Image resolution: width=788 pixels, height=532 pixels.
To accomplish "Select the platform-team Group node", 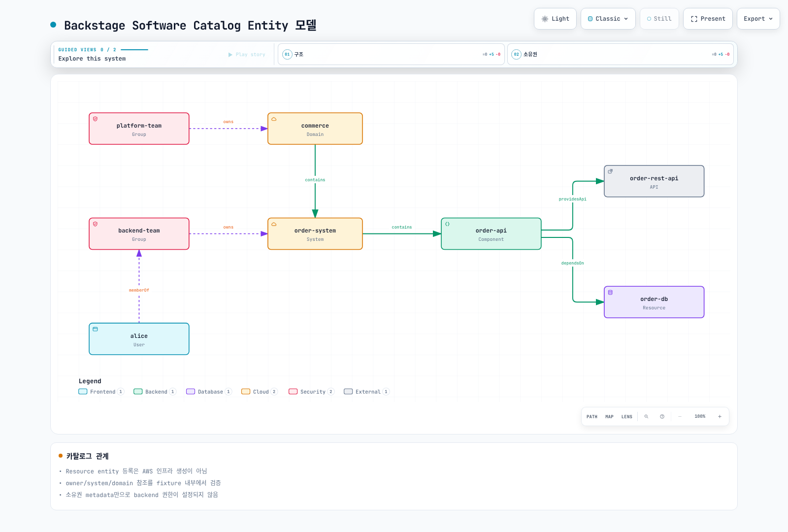I will 139,129.
